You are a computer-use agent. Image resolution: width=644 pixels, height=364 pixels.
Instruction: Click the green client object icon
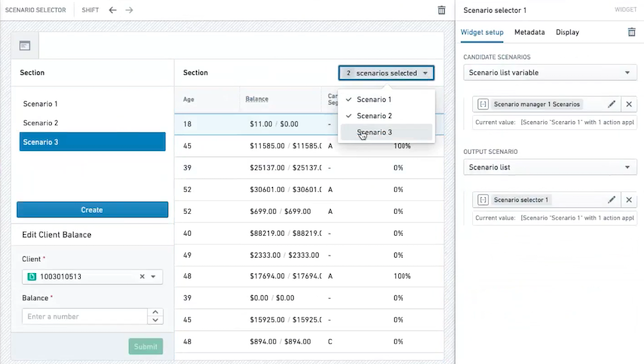click(x=32, y=276)
